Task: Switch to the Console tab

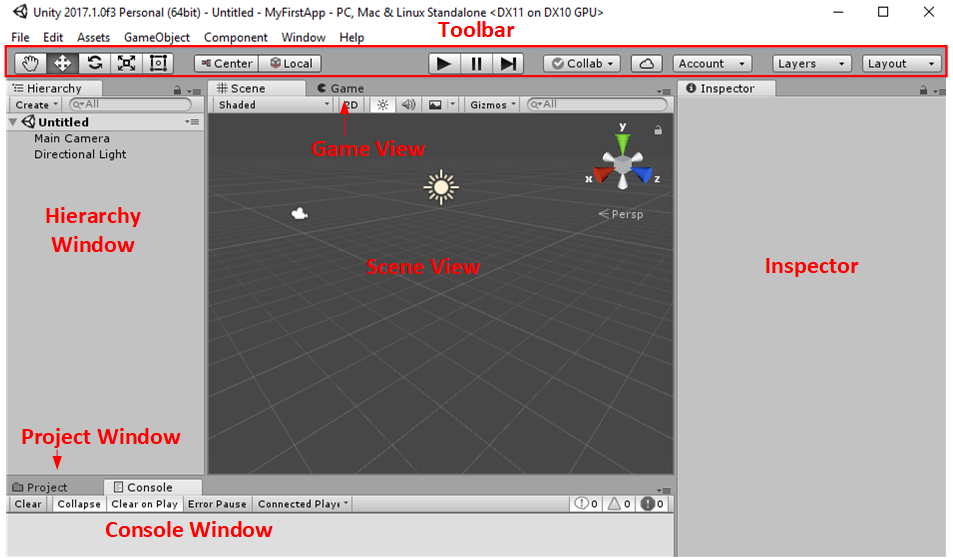Action: (x=152, y=487)
